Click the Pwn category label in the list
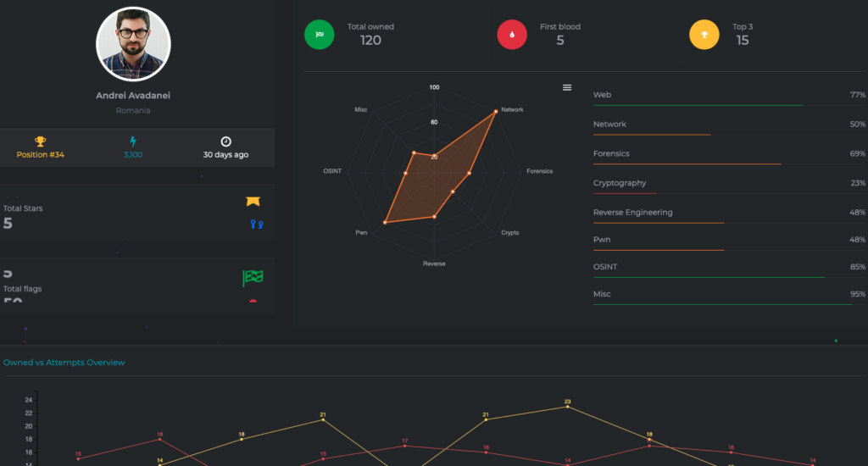Viewport: 868px width, 466px height. (602, 240)
